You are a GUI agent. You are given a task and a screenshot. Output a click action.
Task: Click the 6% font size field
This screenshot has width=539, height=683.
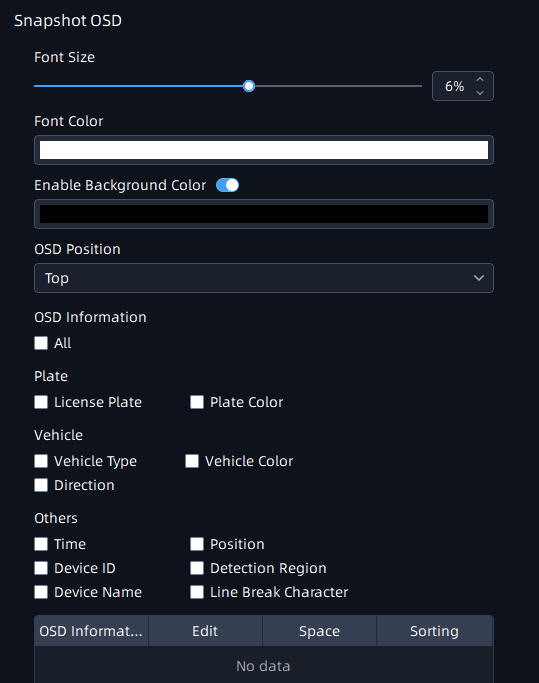[463, 86]
